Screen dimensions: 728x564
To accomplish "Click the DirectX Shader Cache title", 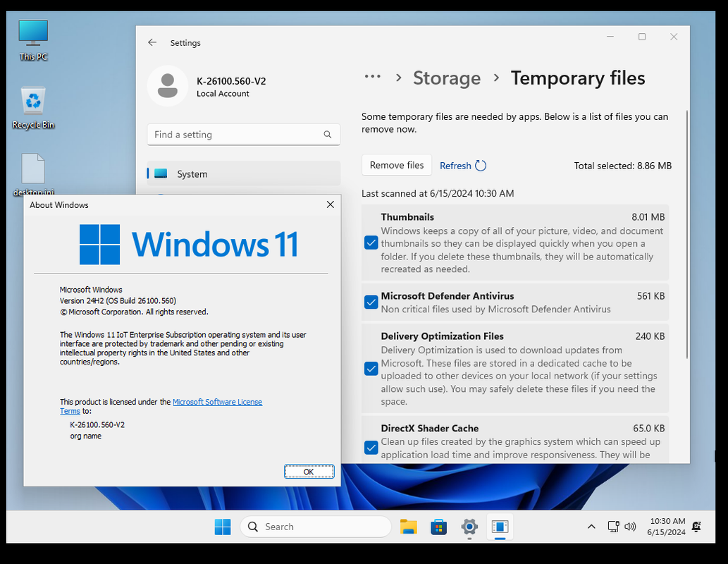I will coord(429,429).
